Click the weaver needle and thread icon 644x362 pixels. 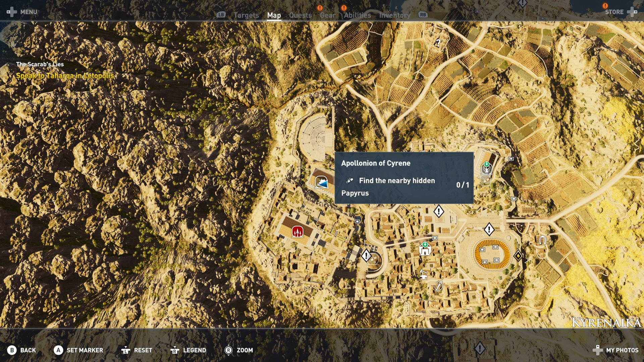point(439,286)
